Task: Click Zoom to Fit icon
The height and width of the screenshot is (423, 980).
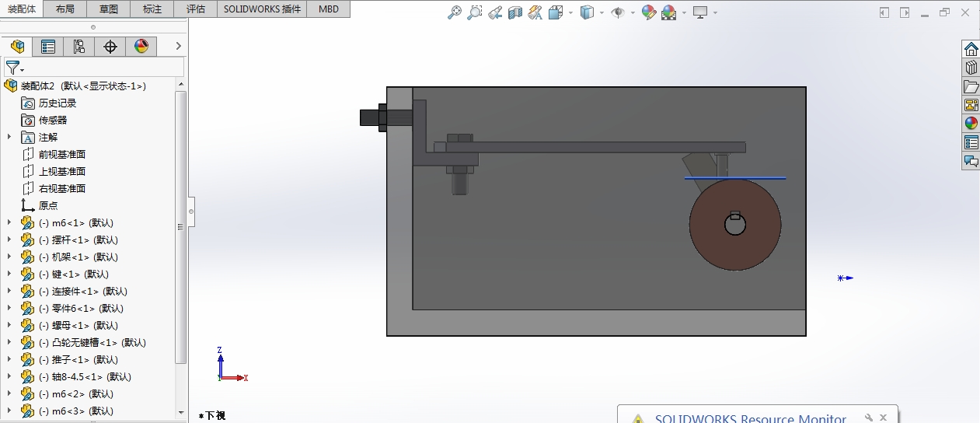Action: 455,12
